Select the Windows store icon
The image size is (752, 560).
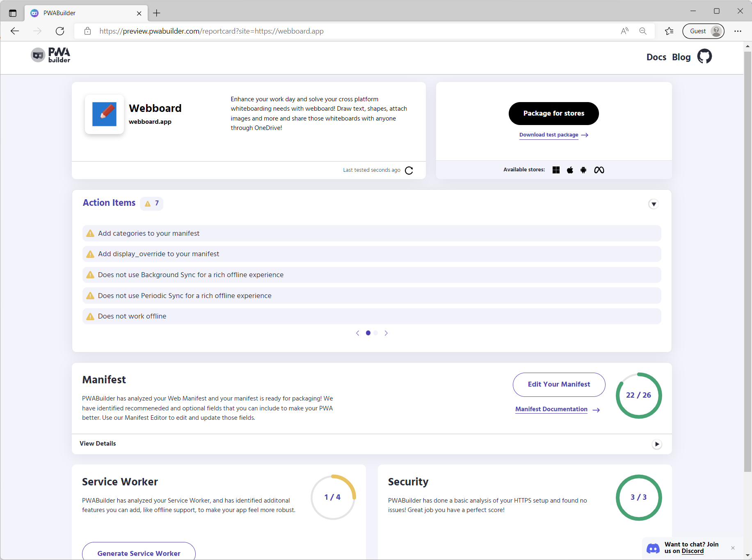coord(556,170)
